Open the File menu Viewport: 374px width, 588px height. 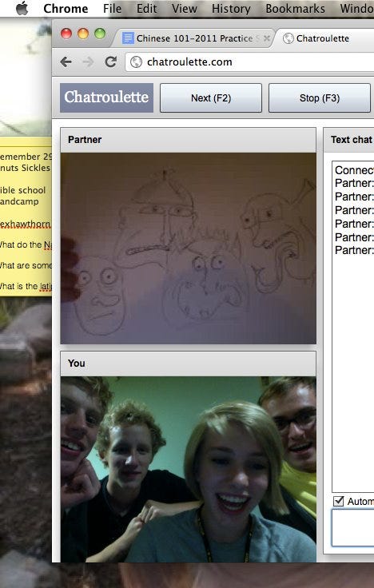[112, 8]
